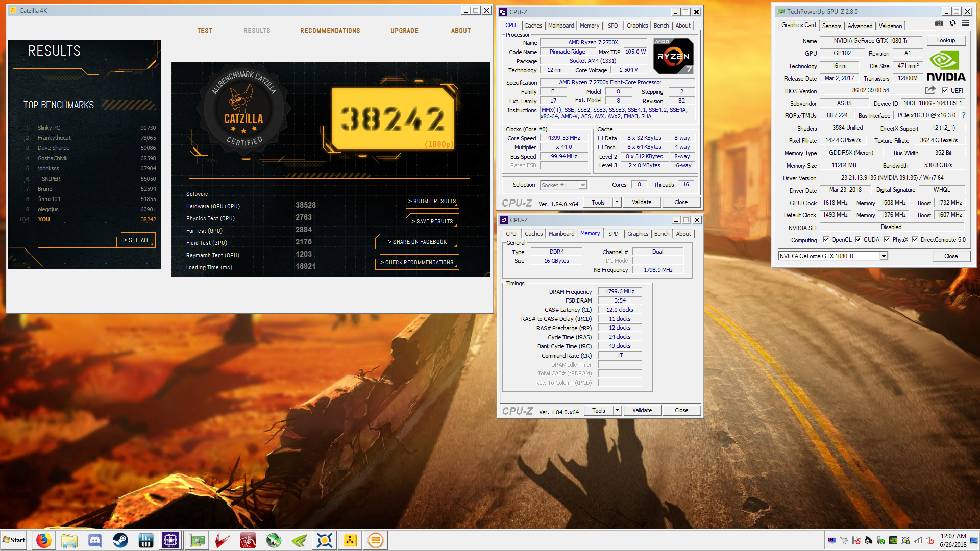Click Validate in top CPU-Z window

point(642,202)
